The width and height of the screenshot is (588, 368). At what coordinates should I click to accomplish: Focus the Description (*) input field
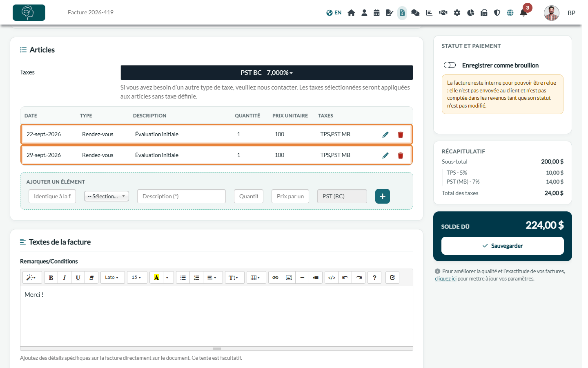[181, 196]
